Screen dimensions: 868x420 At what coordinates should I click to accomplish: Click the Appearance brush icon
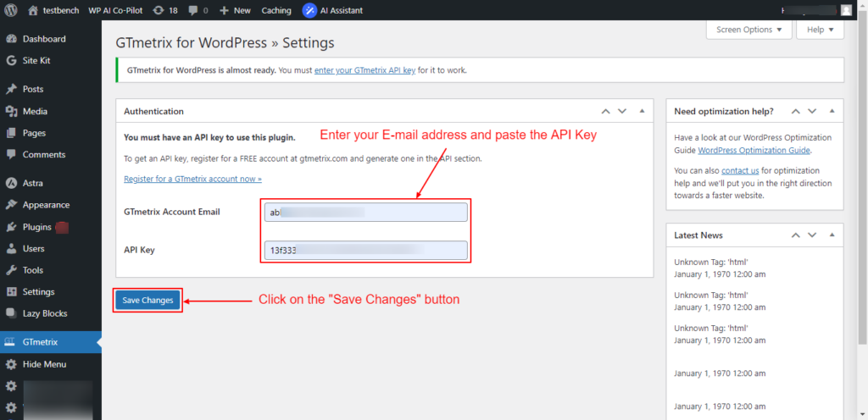click(11, 204)
